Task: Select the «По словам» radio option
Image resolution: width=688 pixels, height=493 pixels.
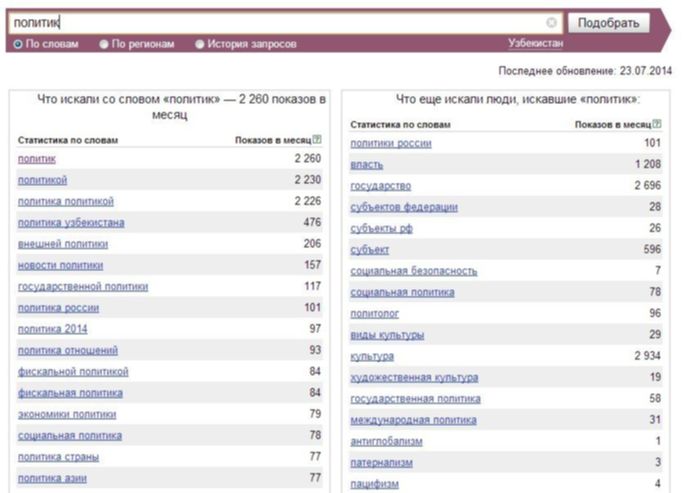Action: click(x=19, y=44)
